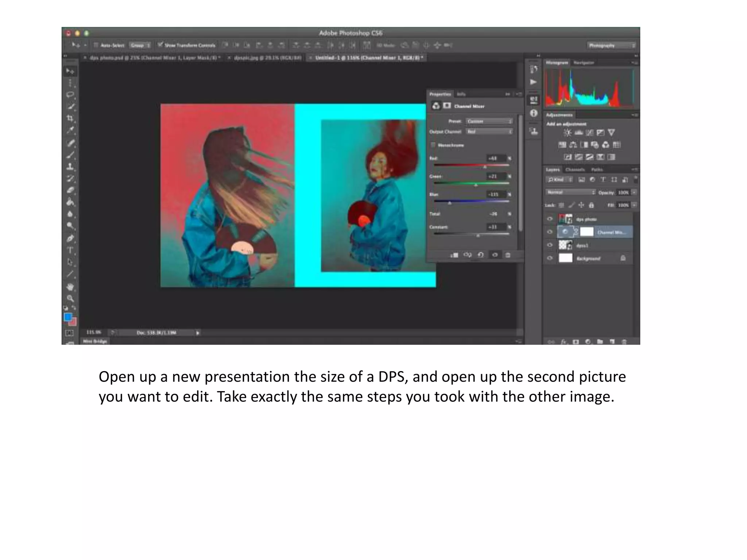Switch to the Navigator tab
Viewport: 747px width, 560px height.
(x=584, y=63)
